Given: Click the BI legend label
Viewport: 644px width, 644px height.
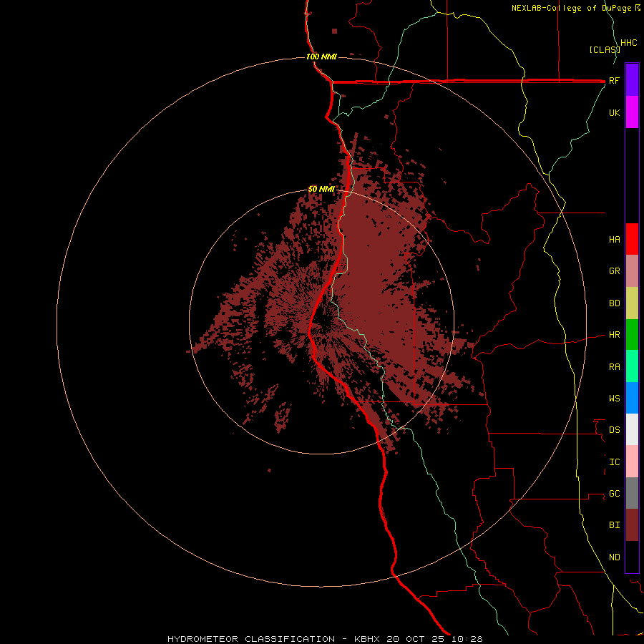Looking at the screenshot, I should click(614, 525).
